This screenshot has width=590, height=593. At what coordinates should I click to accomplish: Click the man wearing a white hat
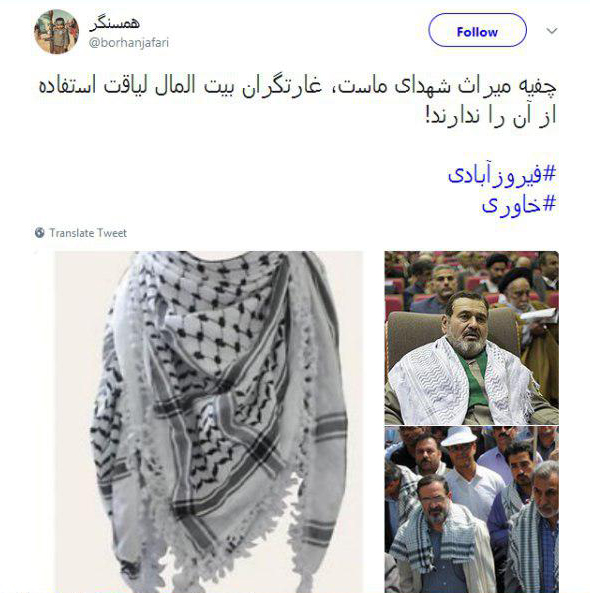coord(465,469)
